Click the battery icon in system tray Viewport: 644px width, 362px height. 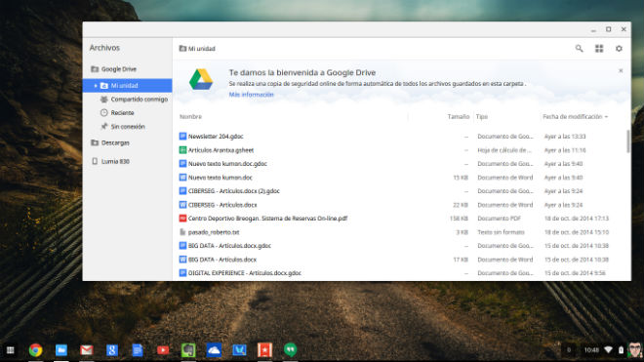click(x=621, y=350)
